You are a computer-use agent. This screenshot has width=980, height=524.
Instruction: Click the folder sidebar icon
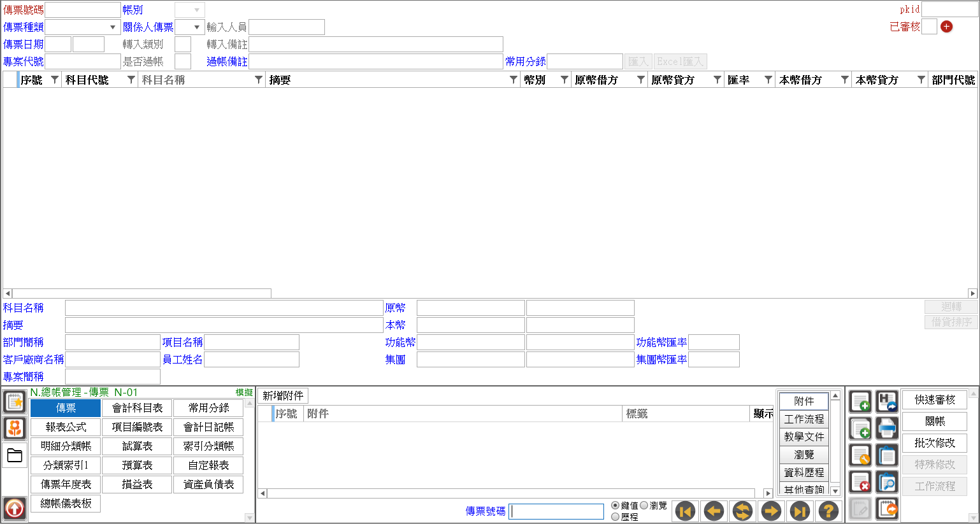tap(15, 455)
